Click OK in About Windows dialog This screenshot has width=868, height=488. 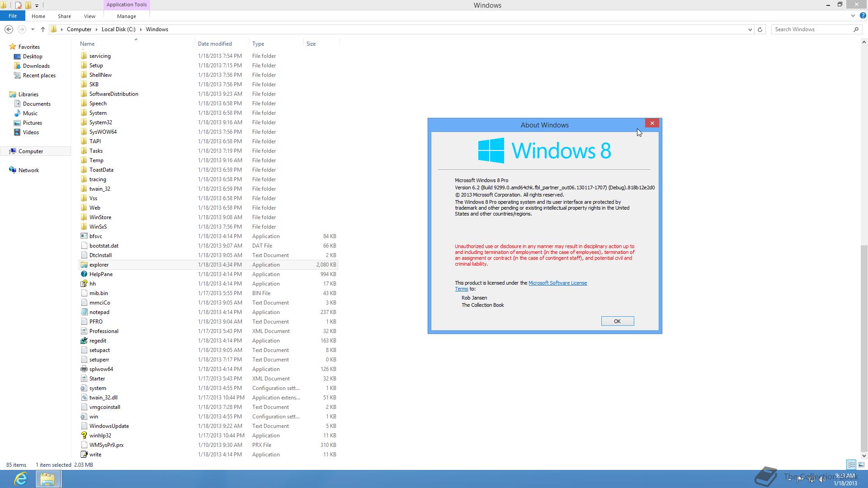pos(617,321)
